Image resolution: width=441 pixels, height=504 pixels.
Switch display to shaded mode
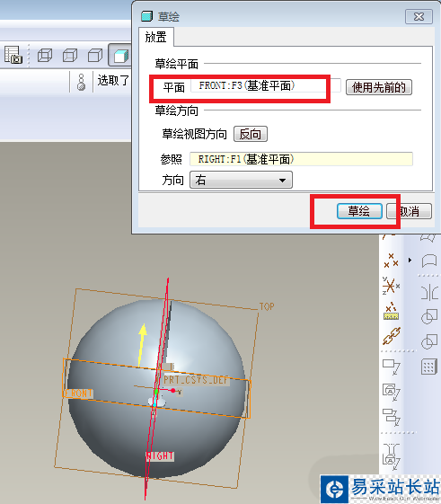pyautogui.click(x=121, y=56)
